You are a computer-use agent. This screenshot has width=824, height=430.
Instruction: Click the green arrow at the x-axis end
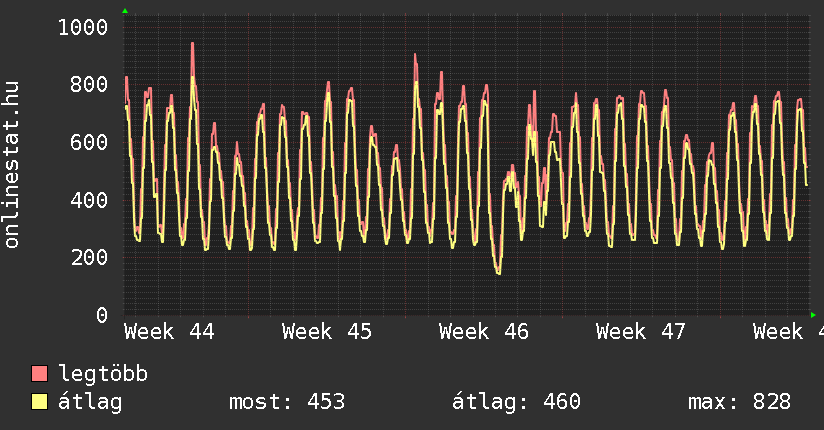pos(813,315)
